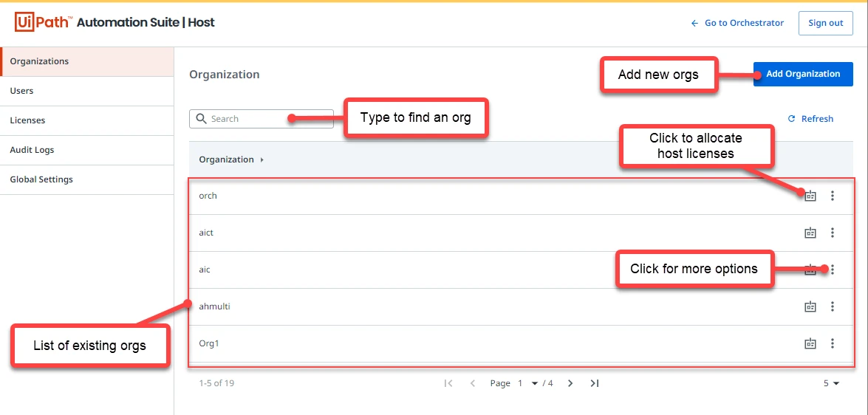The width and height of the screenshot is (868, 415).
Task: Open Global Settings in the sidebar
Action: (87, 180)
